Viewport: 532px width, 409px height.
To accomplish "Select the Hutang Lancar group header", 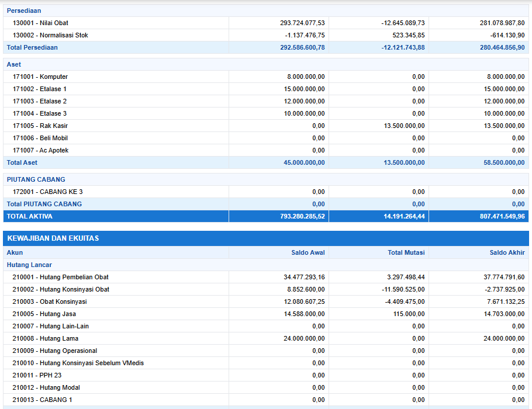I will click(x=29, y=265).
